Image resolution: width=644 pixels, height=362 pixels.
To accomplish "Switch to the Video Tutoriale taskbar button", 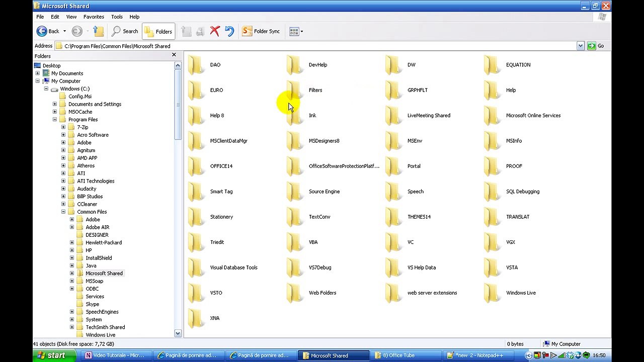I will point(116,355).
